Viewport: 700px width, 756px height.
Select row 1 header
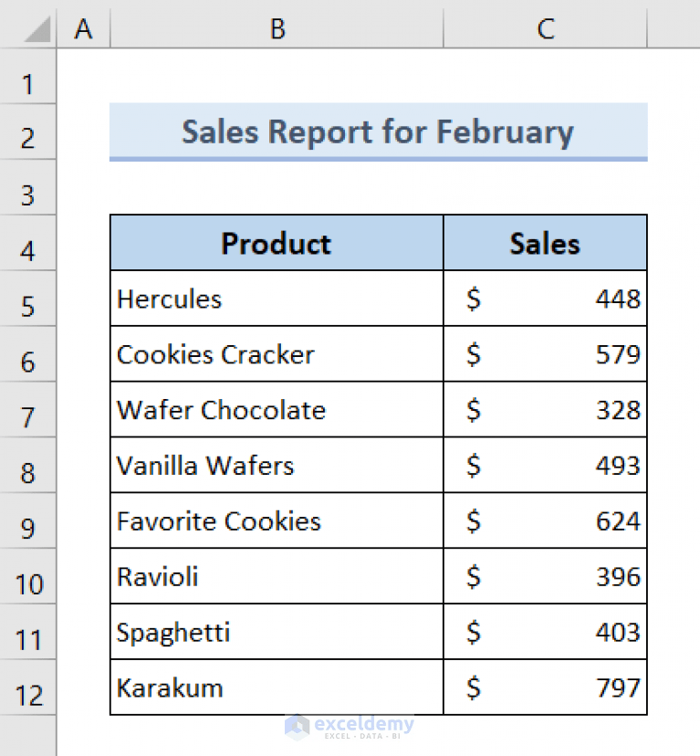tap(27, 85)
